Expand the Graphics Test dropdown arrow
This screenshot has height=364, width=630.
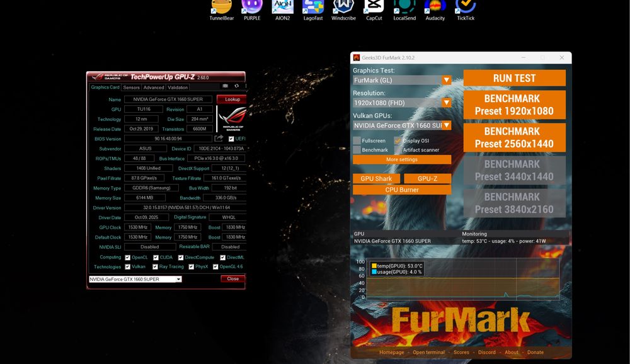pyautogui.click(x=447, y=81)
